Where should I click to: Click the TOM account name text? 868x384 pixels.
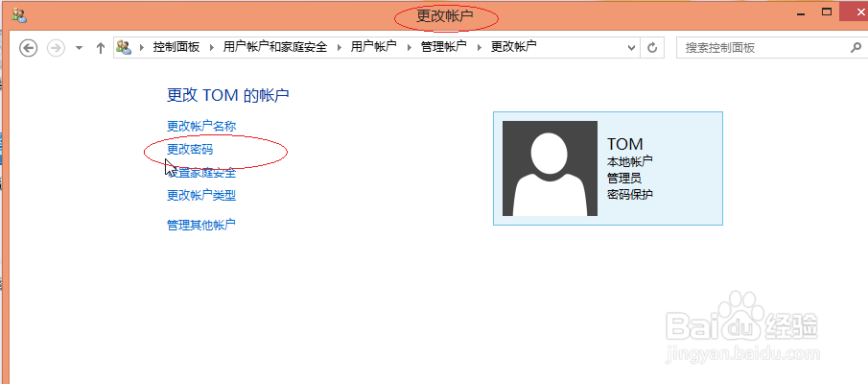625,144
